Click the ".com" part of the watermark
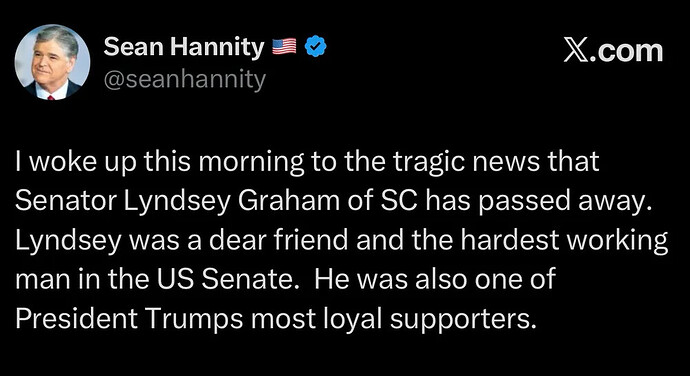This screenshot has width=690, height=376. [x=625, y=52]
